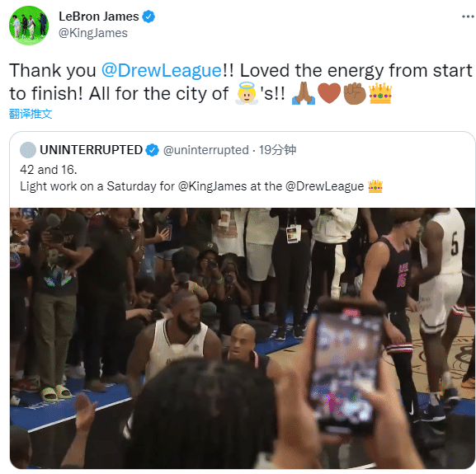Screen dimensions: 476x474
Task: Click the 翻译推文 translate tweet link
Action: click(31, 114)
